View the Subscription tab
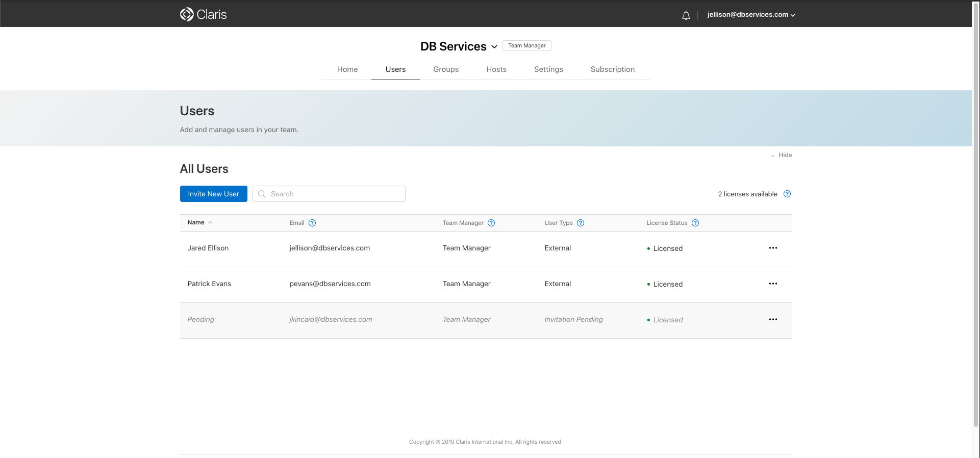The image size is (980, 458). tap(613, 69)
